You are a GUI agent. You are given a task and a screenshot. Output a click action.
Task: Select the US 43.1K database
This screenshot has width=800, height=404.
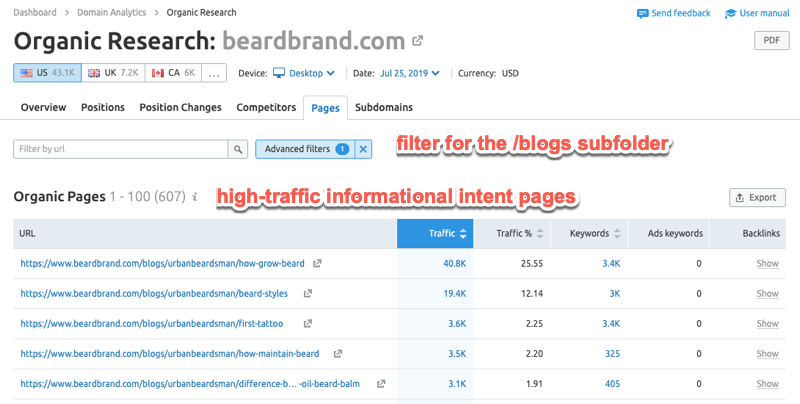click(x=47, y=73)
